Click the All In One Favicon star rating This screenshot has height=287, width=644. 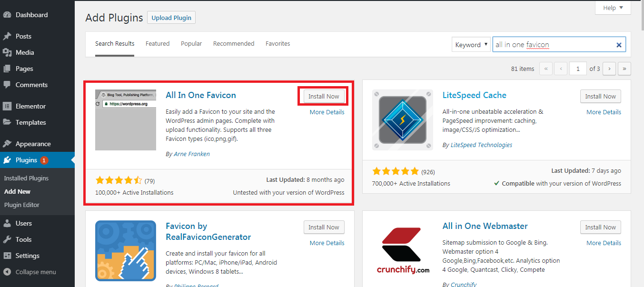pos(119,180)
